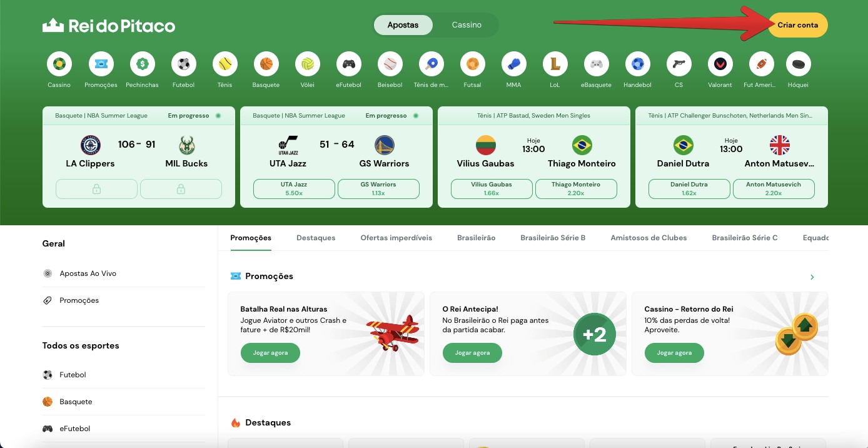This screenshot has width=868, height=448.
Task: Open the Brasileirão Série B tab
Action: (x=553, y=238)
